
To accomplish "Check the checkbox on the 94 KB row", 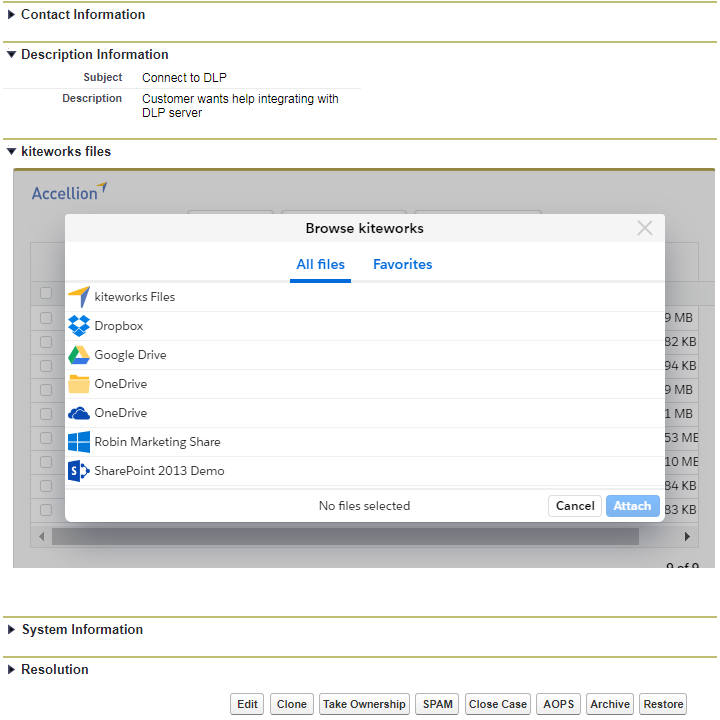I will [x=46, y=366].
